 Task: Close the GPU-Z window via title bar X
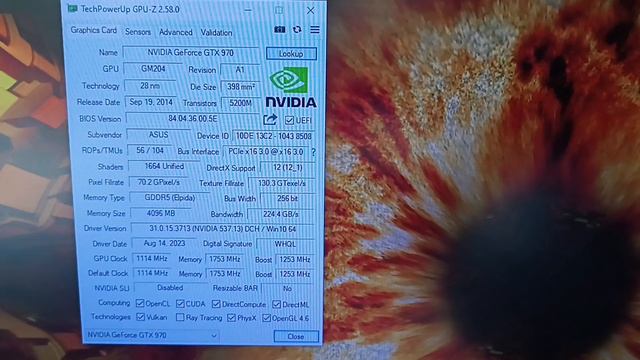[311, 10]
